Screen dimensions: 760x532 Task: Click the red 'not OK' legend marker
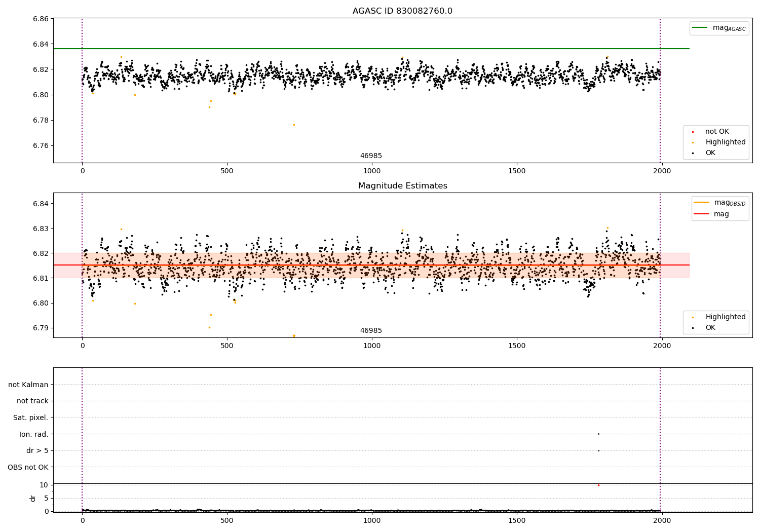pos(693,132)
